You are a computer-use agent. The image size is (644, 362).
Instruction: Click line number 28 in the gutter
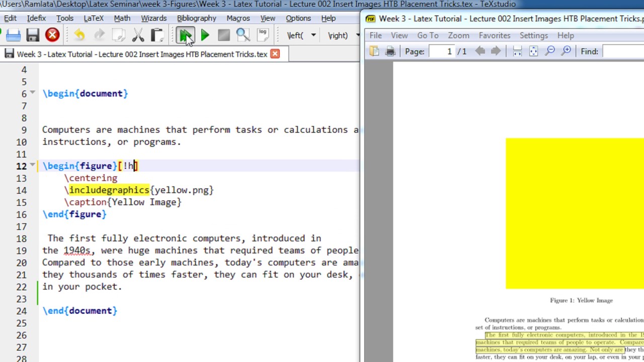click(x=21, y=358)
